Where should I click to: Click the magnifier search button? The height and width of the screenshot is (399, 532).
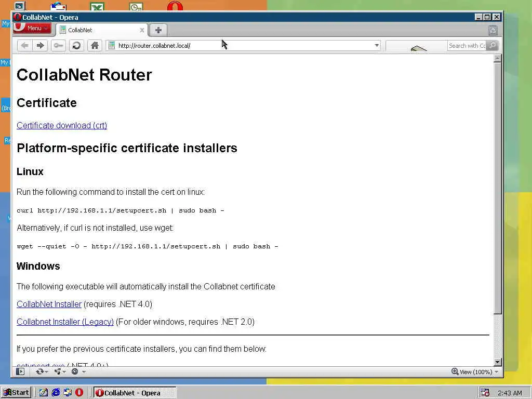coord(493,46)
